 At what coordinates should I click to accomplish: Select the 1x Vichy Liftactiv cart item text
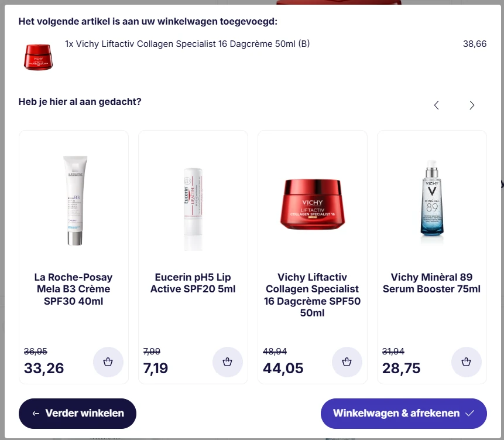(x=187, y=44)
